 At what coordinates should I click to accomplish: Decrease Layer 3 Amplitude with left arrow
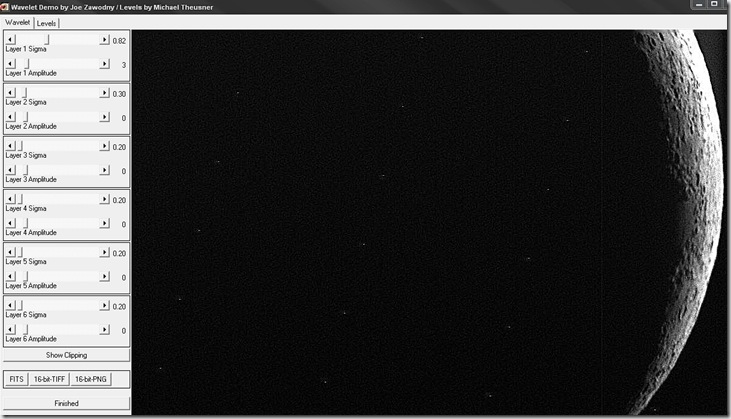pyautogui.click(x=10, y=170)
